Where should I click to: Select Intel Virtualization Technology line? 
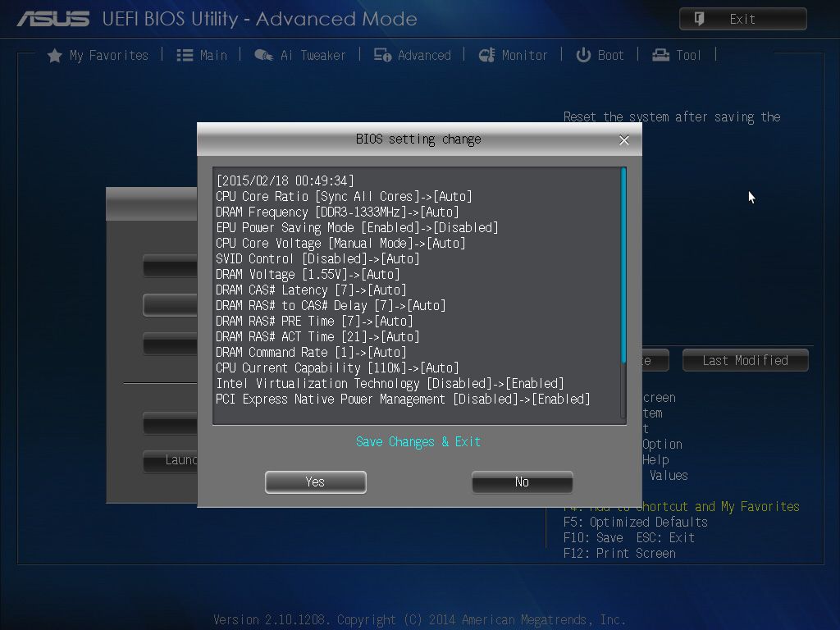pos(390,383)
